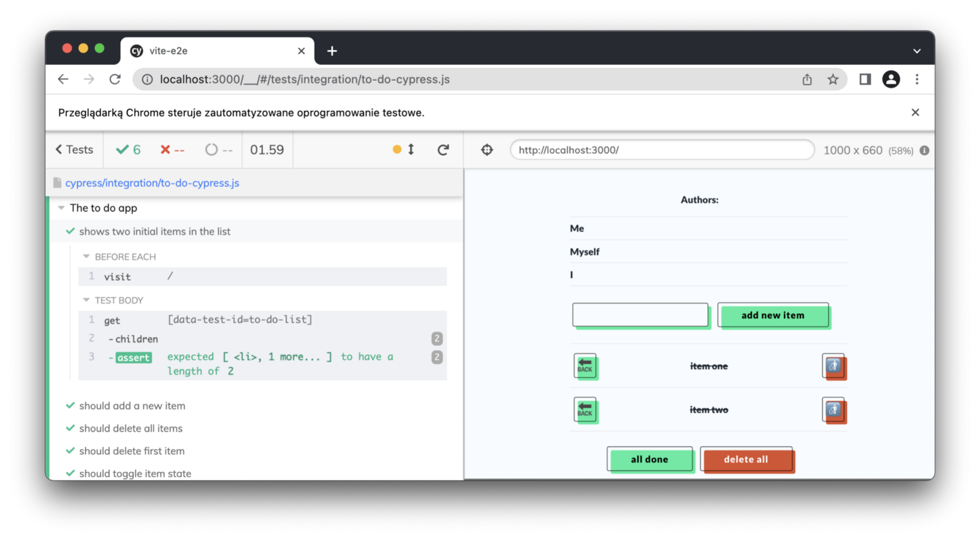Close the vite-e2e tab
980x540 pixels.
[301, 51]
